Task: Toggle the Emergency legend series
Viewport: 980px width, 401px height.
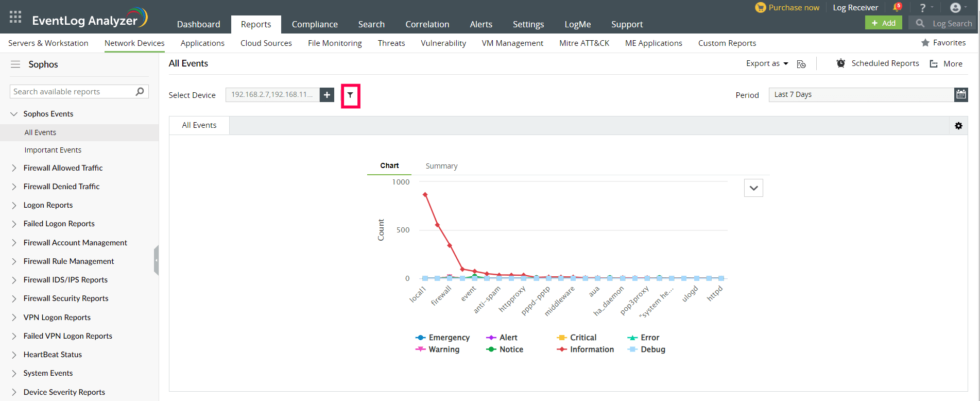Action: tap(442, 338)
